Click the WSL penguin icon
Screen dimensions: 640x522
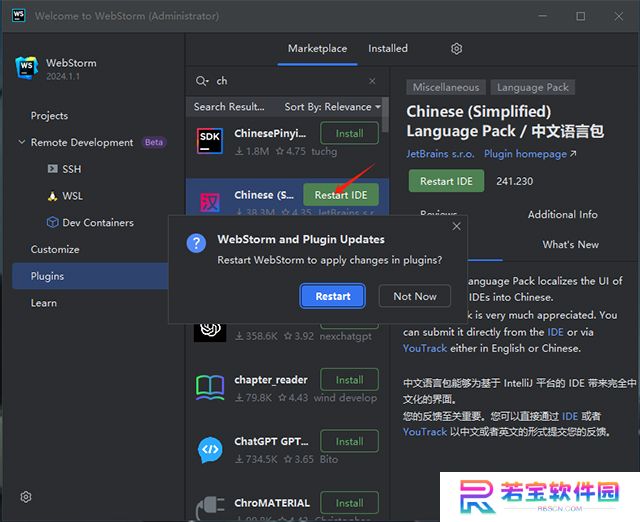pyautogui.click(x=53, y=196)
